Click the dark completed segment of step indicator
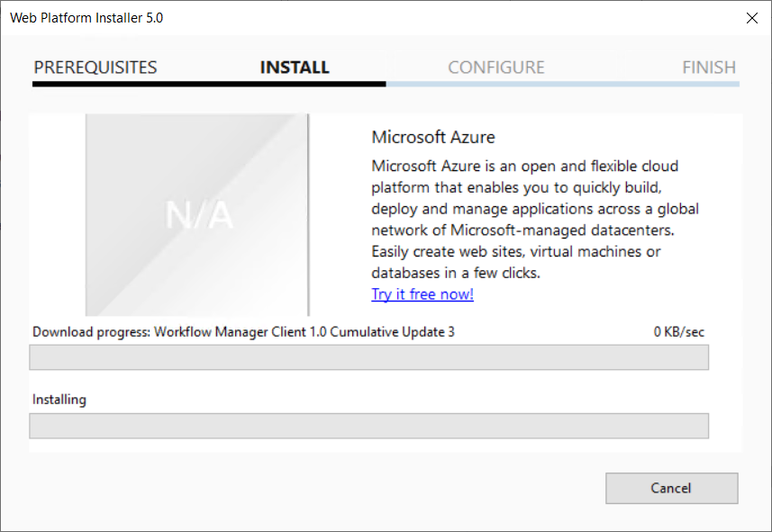 pos(209,84)
